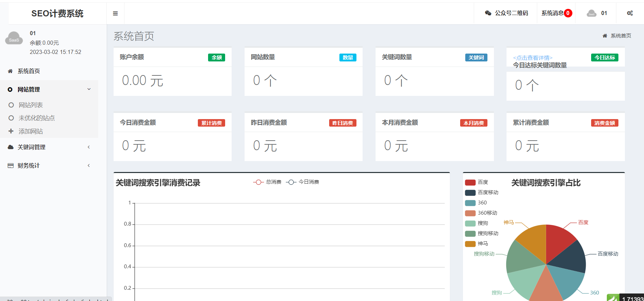The height and width of the screenshot is (301, 644).
Task: Toggle 百度 red legend swatch
Action: (470, 182)
